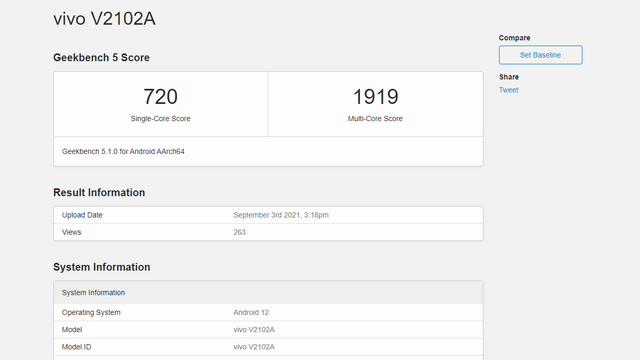Screen dimensions: 640x360
Task: Click the Views row label
Action: (x=71, y=232)
